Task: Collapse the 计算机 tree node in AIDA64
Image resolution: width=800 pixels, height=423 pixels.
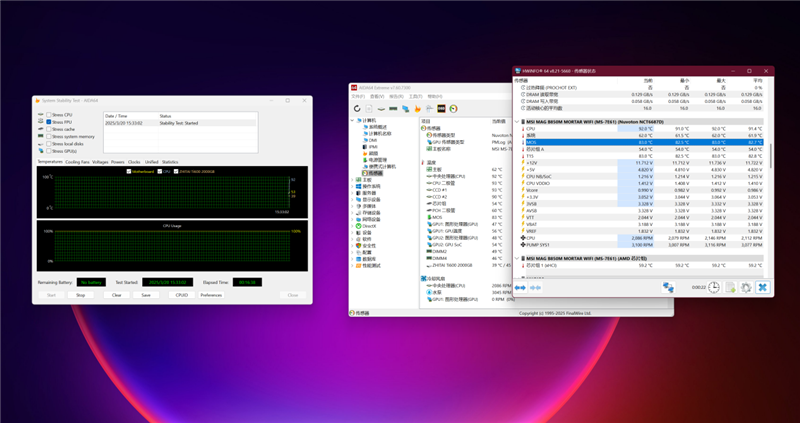Action: (353, 121)
